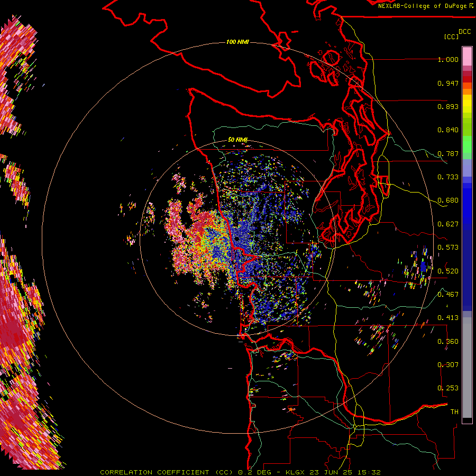Viewport: 476px width, 476px height.
Task: Click the 0.840 scale value
Action: click(x=448, y=130)
